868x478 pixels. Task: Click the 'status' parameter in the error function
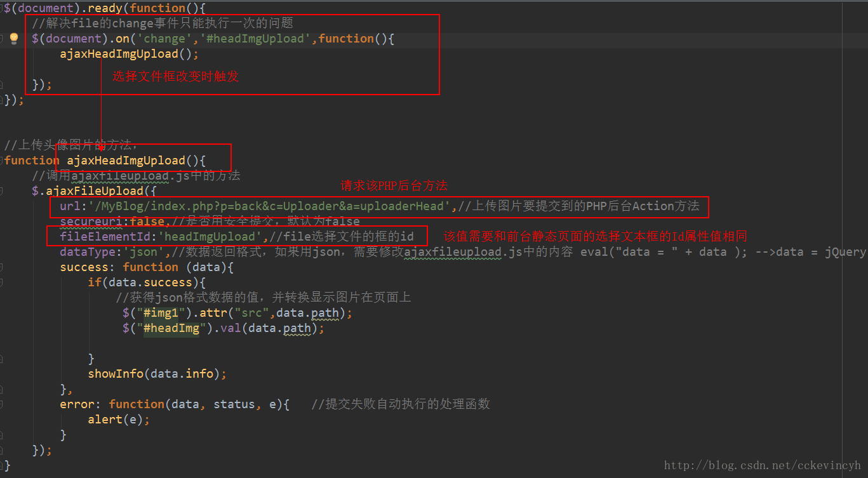234,404
